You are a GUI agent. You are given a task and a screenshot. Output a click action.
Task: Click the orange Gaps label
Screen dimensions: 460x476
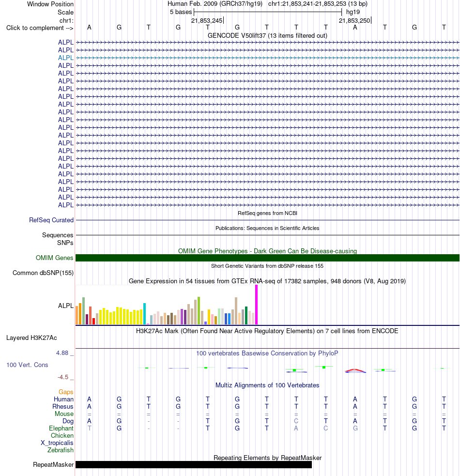coord(66,392)
